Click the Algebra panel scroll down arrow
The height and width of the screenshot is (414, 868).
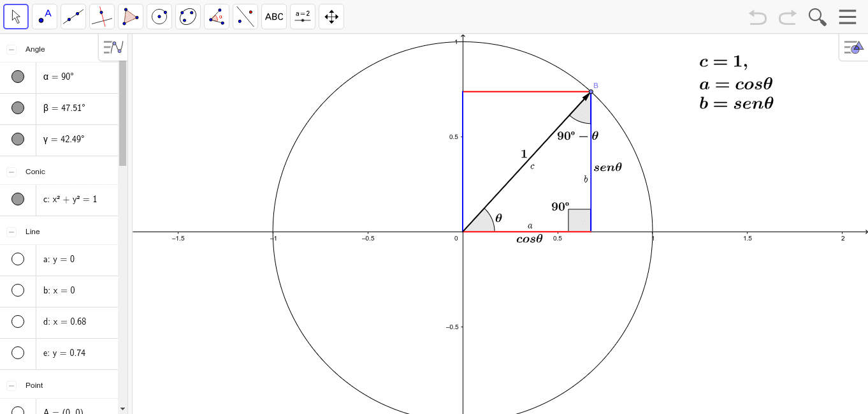[122, 408]
